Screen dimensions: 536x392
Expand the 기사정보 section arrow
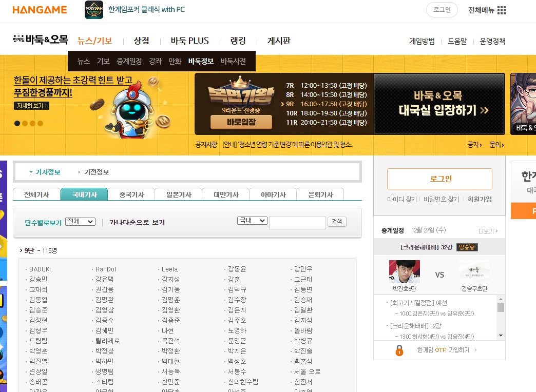pyautogui.click(x=31, y=172)
